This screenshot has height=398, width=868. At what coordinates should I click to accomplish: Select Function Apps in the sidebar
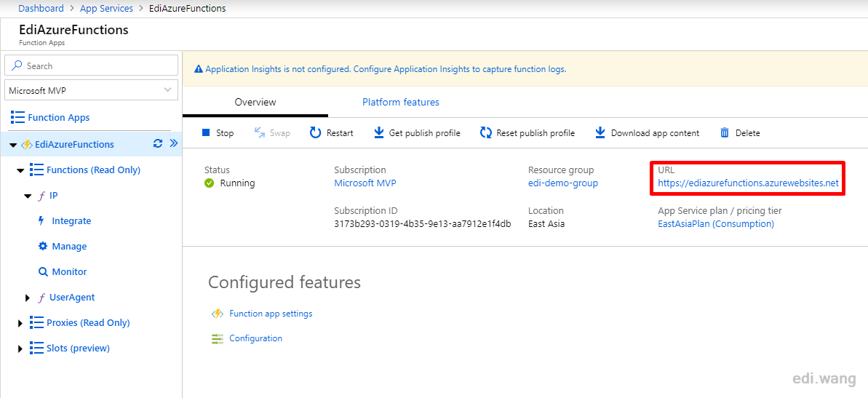pos(59,118)
